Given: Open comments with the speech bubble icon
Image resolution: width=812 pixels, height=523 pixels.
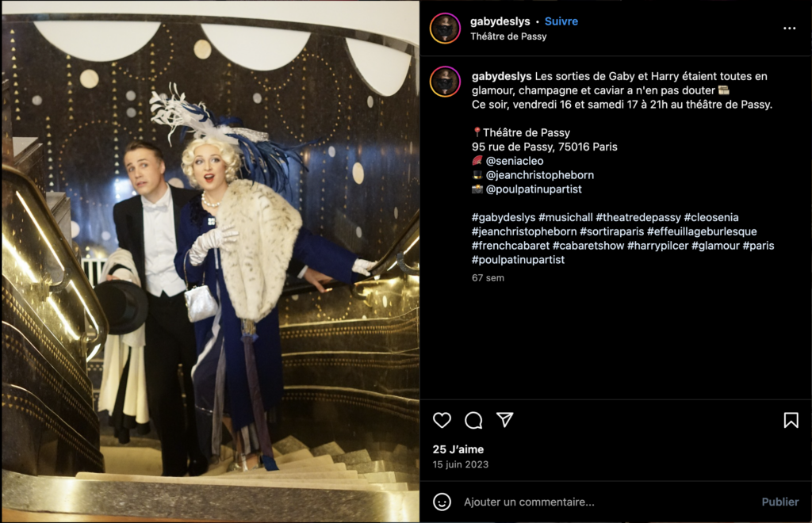Looking at the screenshot, I should pos(473,420).
